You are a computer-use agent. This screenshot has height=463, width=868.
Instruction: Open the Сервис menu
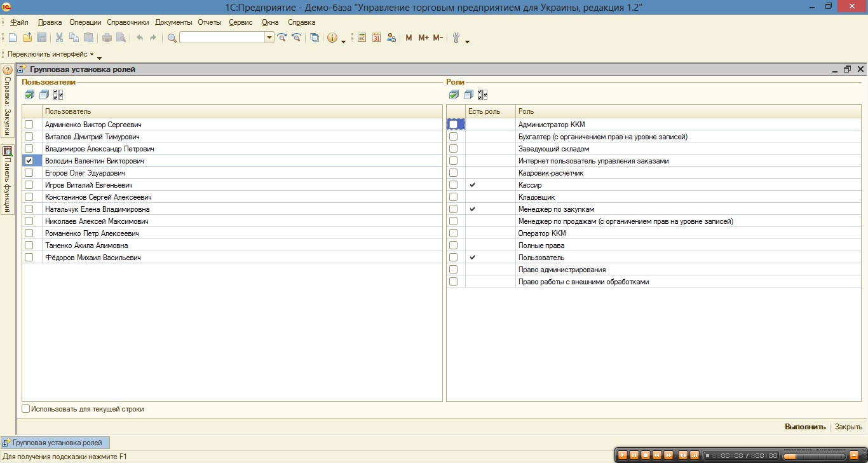pyautogui.click(x=241, y=22)
